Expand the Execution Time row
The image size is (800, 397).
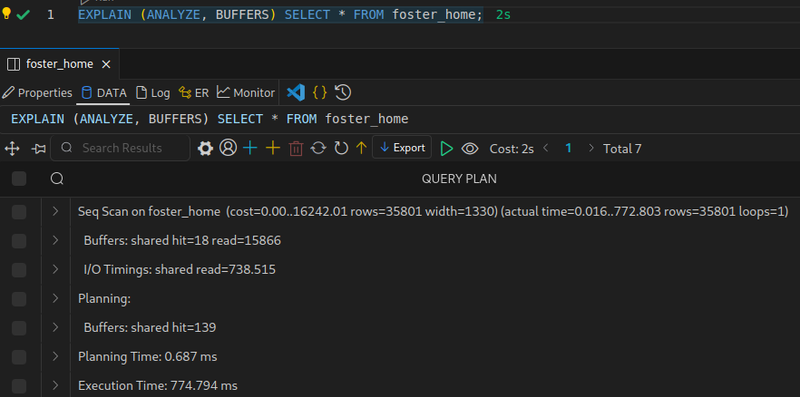tap(56, 385)
